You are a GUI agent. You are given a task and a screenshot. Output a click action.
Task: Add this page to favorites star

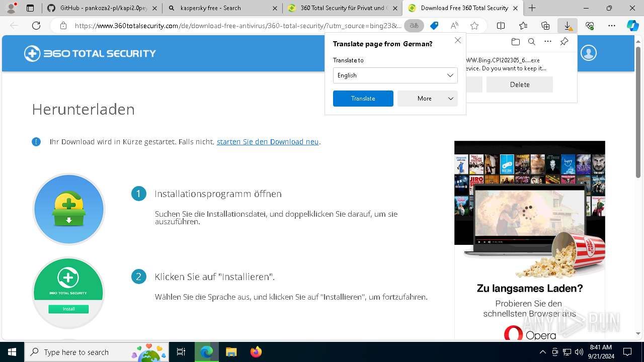point(474,26)
